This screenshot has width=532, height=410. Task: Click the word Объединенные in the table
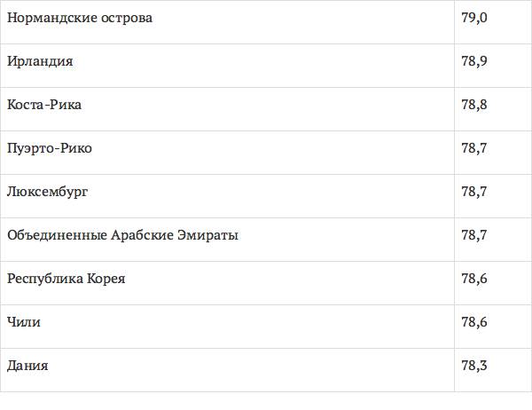[x=55, y=235]
